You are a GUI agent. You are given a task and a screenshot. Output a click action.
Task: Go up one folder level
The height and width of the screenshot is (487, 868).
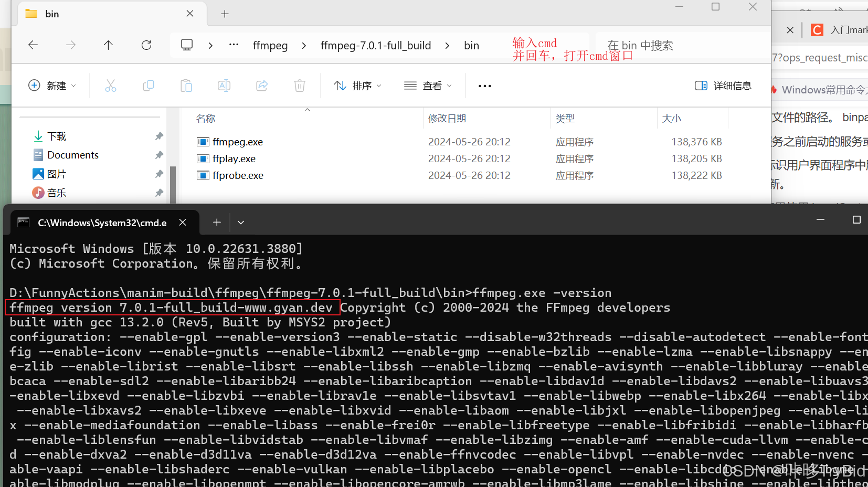point(108,45)
